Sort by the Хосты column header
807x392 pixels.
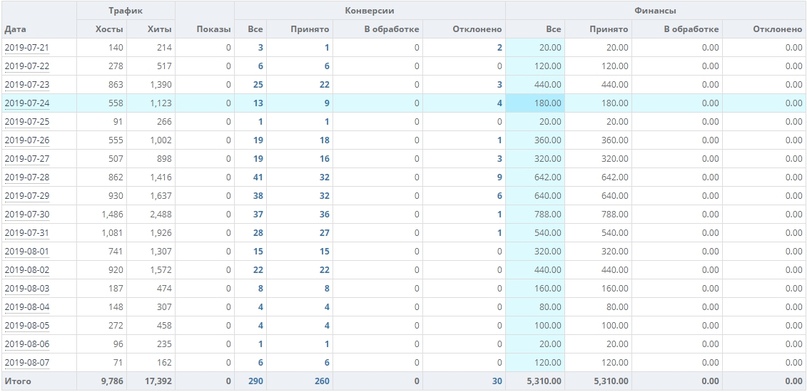point(109,29)
